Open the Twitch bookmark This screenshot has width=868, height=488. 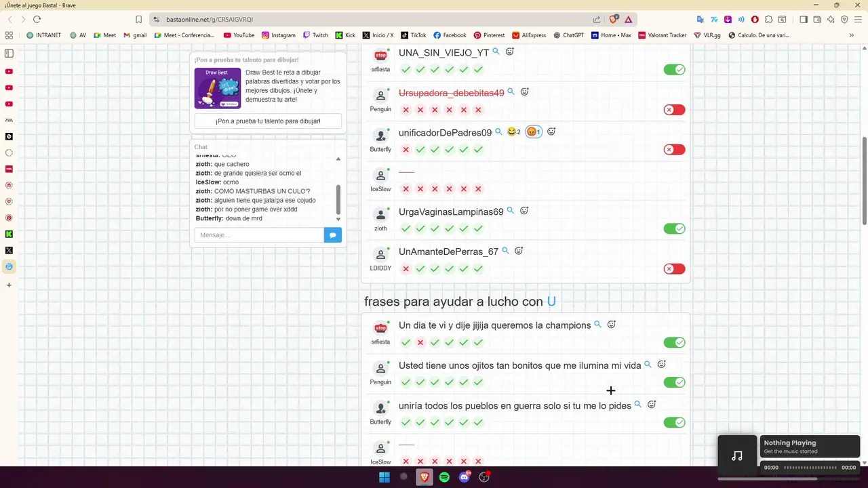315,35
